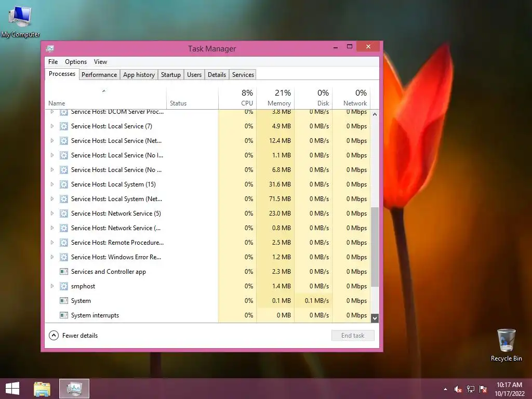Open the Windows Start button
Screen dimensions: 532x399
12,389
